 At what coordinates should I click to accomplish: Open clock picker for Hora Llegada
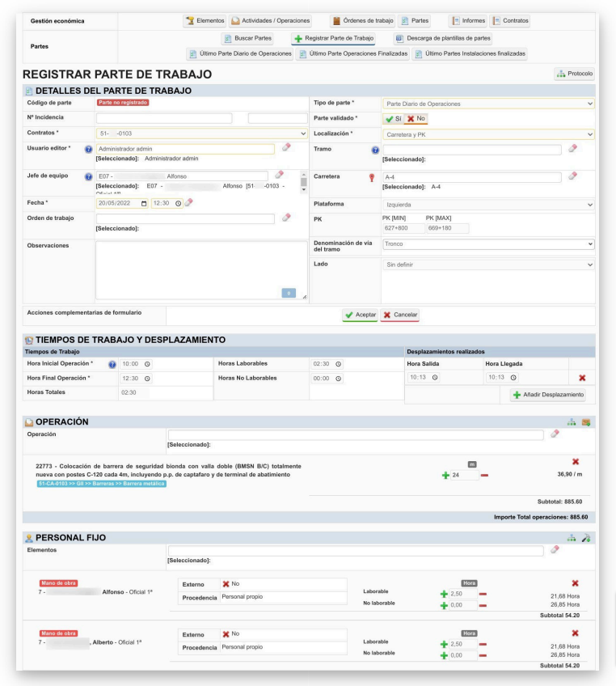(x=513, y=378)
